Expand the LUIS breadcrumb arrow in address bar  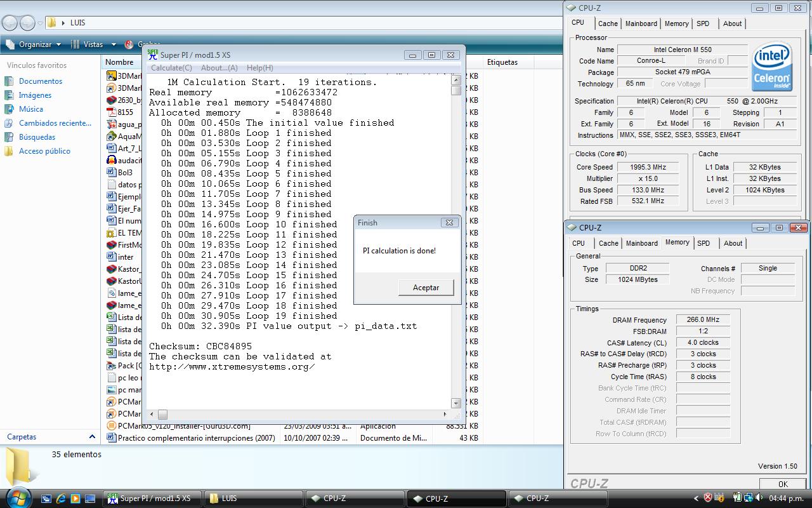[63, 23]
